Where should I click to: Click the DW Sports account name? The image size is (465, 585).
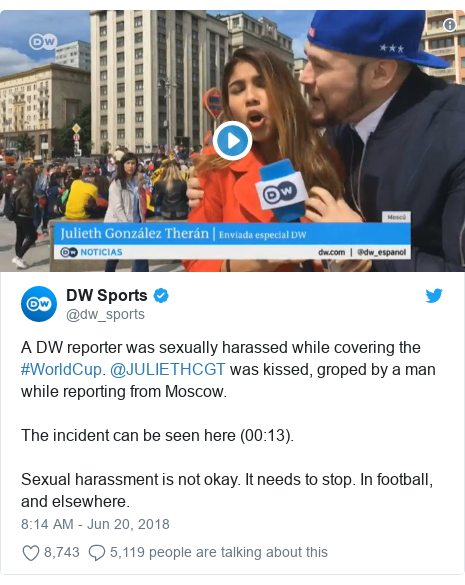point(107,295)
